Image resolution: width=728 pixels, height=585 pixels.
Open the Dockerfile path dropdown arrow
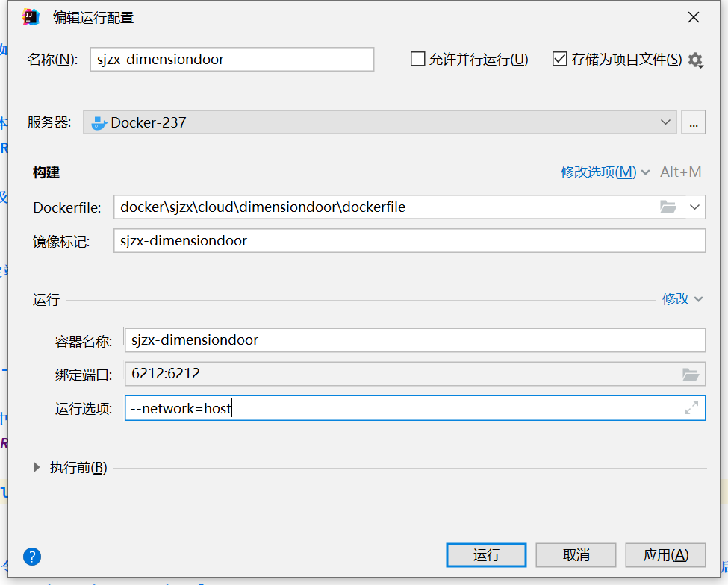coord(694,207)
